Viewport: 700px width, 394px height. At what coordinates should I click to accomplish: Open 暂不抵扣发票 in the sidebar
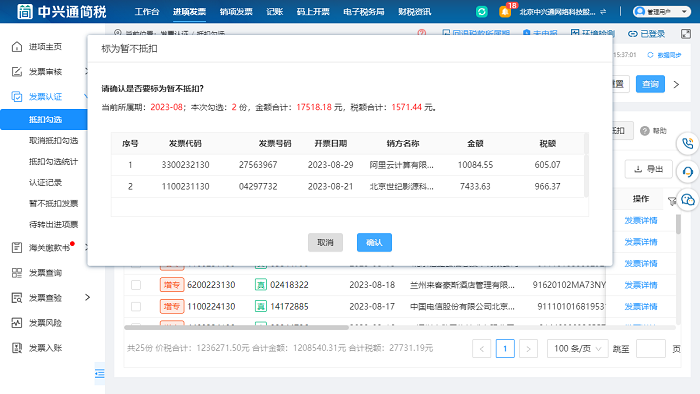(x=53, y=203)
